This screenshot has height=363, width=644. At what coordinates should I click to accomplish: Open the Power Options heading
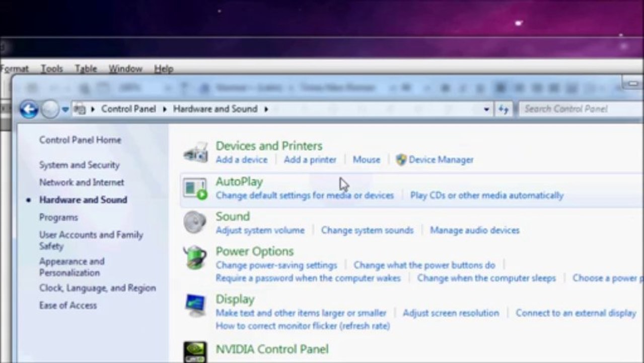254,251
